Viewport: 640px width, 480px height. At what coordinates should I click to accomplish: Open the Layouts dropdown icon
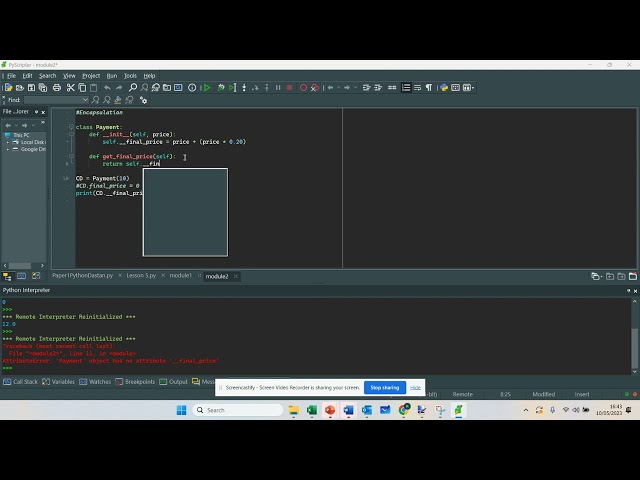(468, 88)
